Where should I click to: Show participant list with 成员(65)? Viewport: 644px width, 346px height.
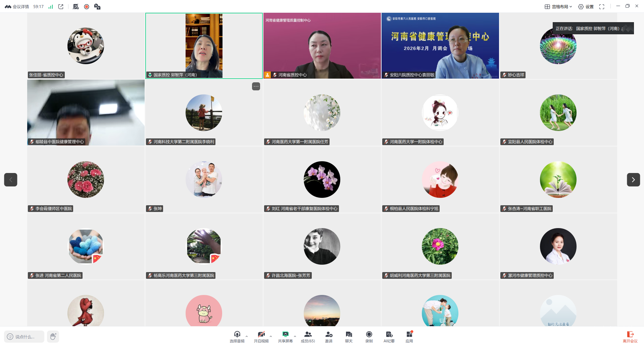tap(308, 336)
